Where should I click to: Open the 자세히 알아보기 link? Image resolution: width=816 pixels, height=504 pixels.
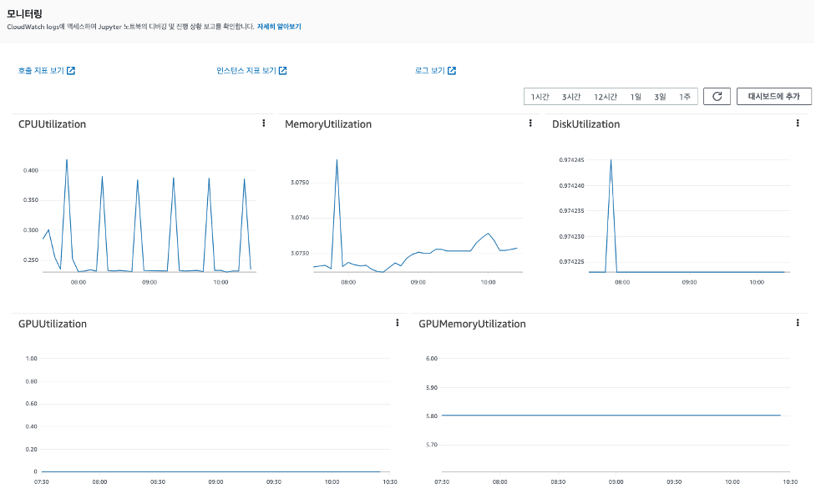click(279, 27)
